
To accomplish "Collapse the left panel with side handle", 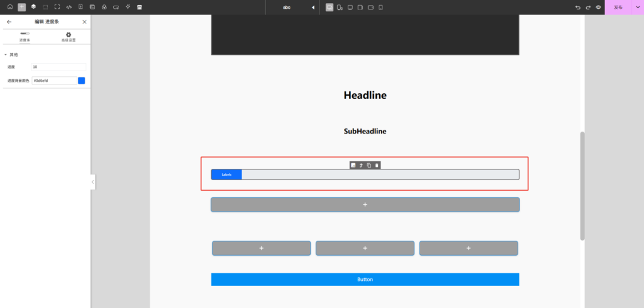I will 93,181.
